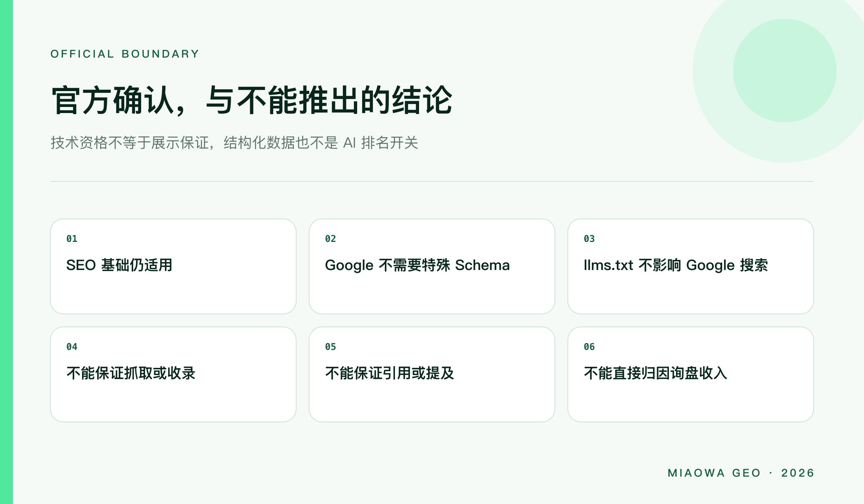Select the card 'Google 不需要特殊 Schema'
This screenshot has width=864, height=504.
[x=432, y=266]
